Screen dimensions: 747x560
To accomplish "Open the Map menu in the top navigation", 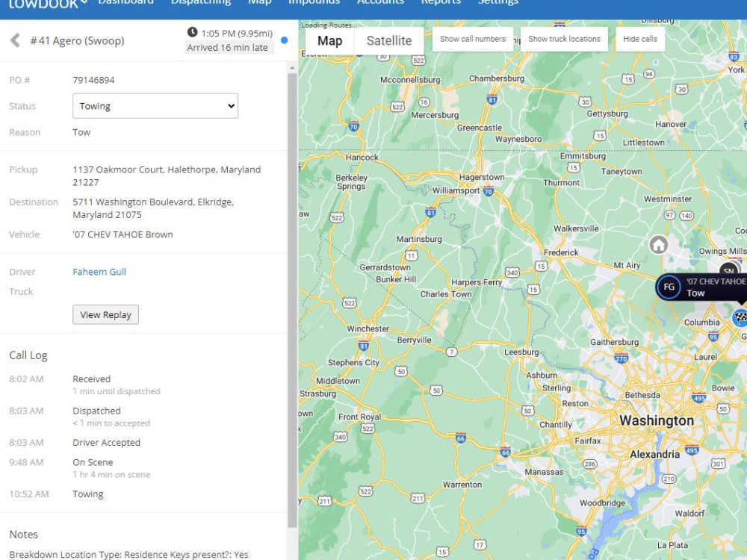I will pos(260,2).
